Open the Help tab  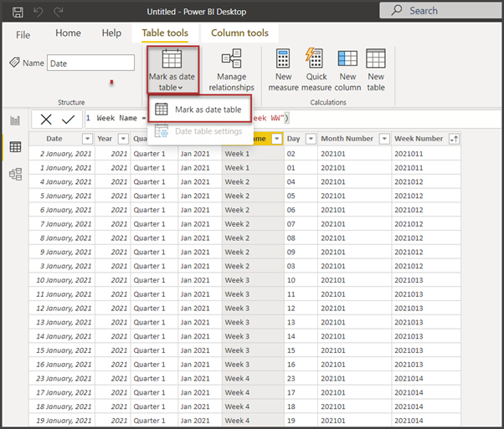tap(111, 33)
